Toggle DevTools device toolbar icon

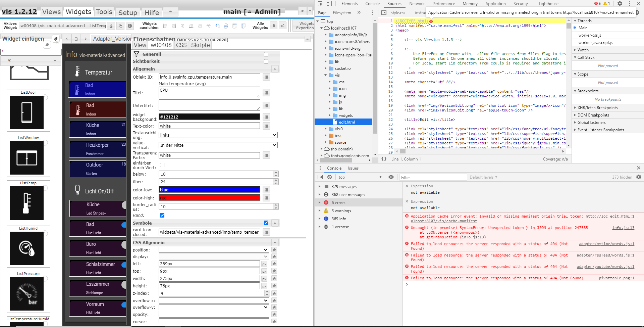pyautogui.click(x=329, y=4)
